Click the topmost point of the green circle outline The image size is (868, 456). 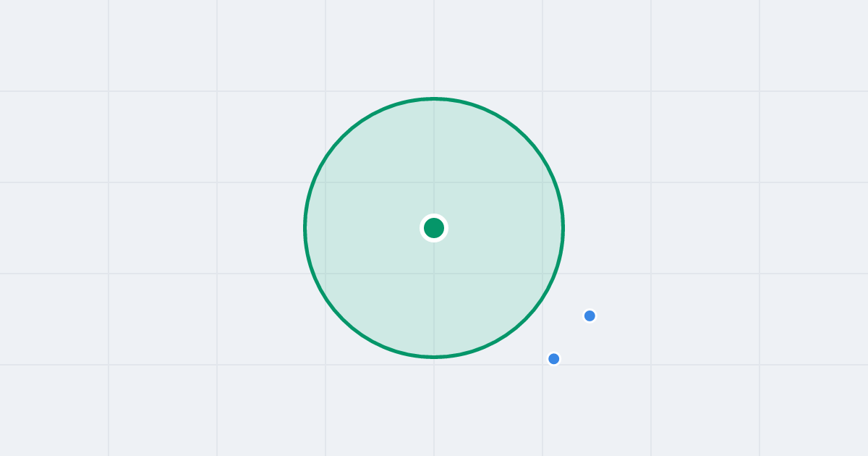pyautogui.click(x=434, y=98)
